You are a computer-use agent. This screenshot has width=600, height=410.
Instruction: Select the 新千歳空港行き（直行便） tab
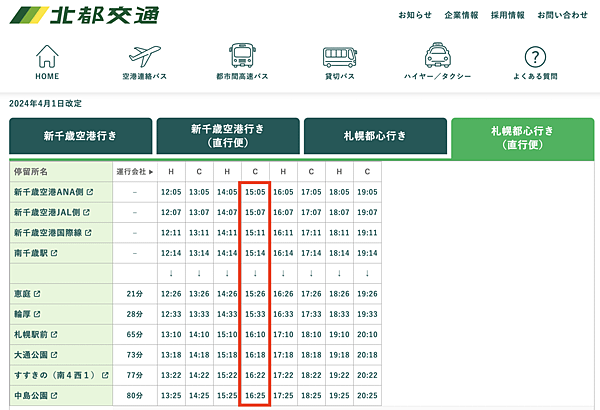tap(228, 136)
